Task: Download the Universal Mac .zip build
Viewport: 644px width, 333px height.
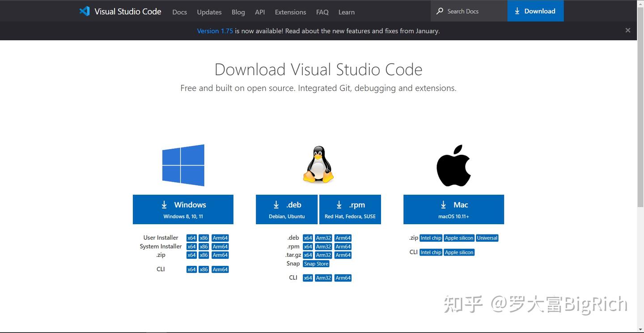Action: (x=487, y=238)
